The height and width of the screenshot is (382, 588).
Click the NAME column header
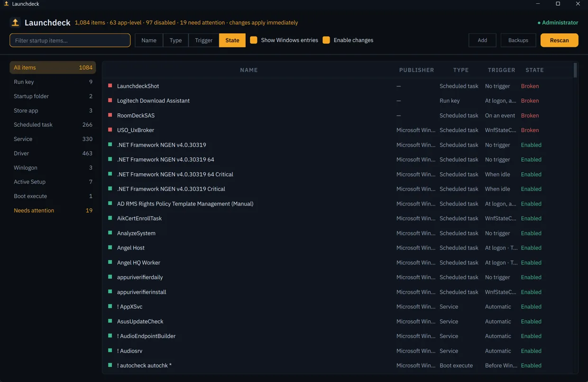(x=249, y=70)
